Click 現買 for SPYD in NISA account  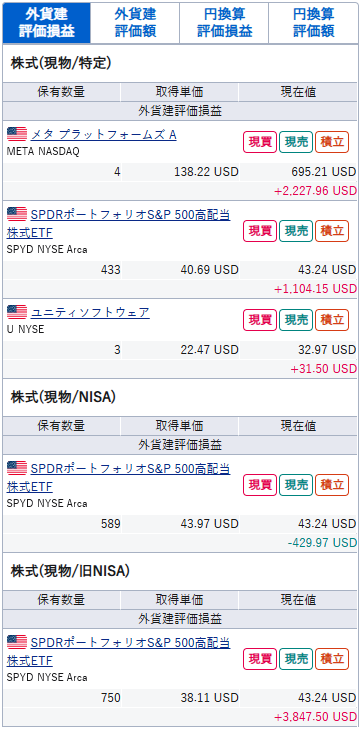coord(260,485)
